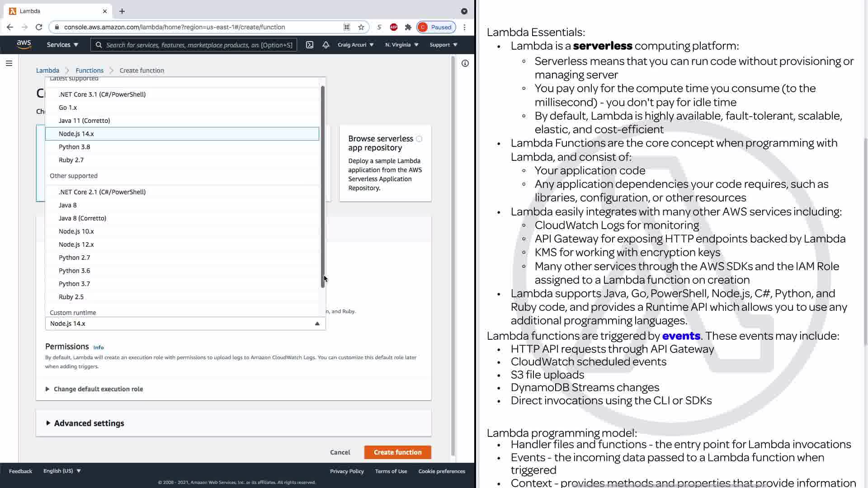Open the hamburger side navigation menu
The height and width of the screenshot is (488, 868).
coord(9,63)
